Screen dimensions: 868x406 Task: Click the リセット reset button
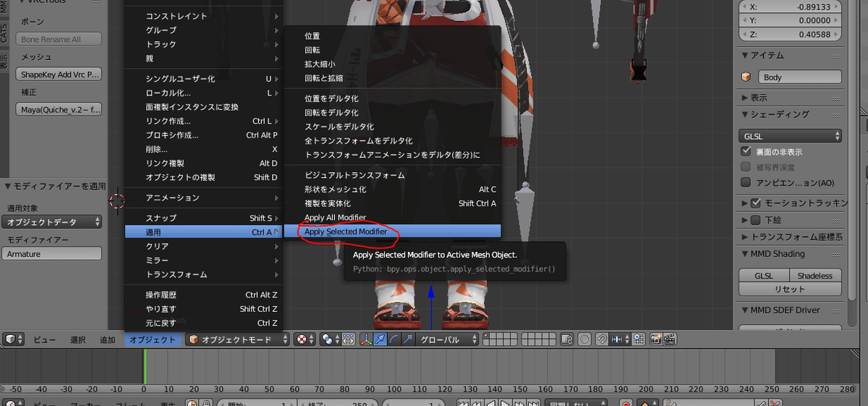tap(790, 289)
